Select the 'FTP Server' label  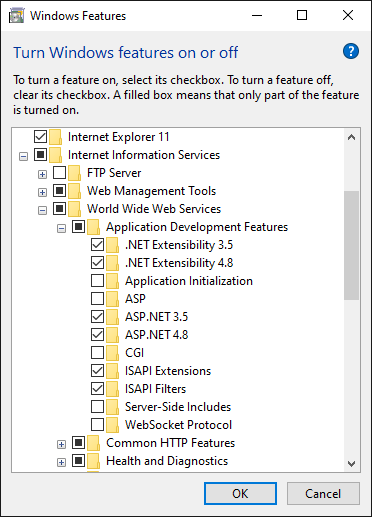pyautogui.click(x=114, y=173)
